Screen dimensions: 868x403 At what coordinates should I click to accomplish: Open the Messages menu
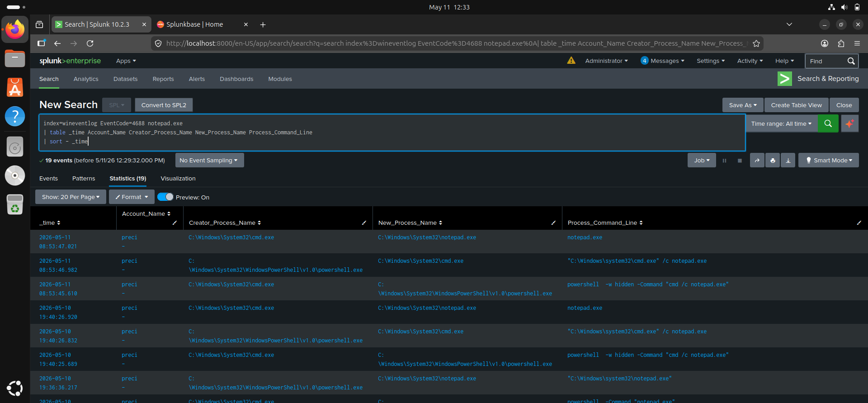coord(663,61)
